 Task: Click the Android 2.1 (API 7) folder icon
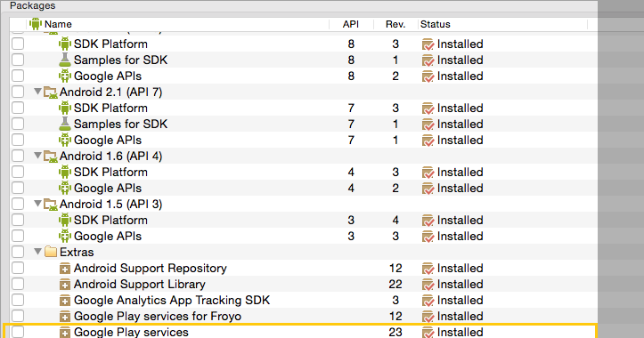pos(51,92)
